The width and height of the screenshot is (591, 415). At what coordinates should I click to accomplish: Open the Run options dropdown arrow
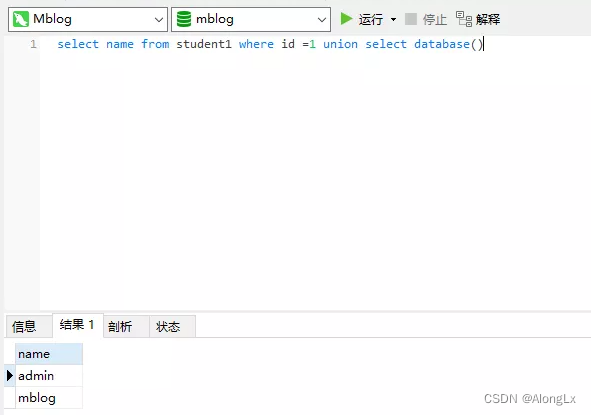pos(393,19)
